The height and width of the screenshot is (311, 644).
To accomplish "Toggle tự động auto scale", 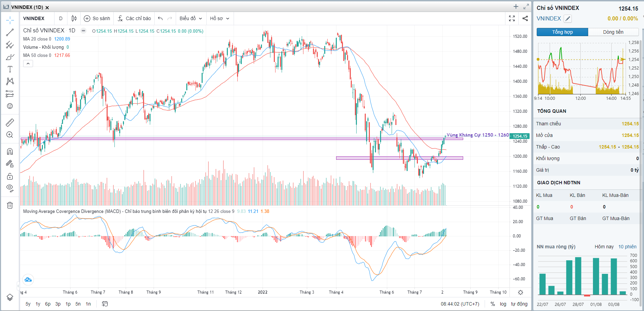I will [x=519, y=304].
